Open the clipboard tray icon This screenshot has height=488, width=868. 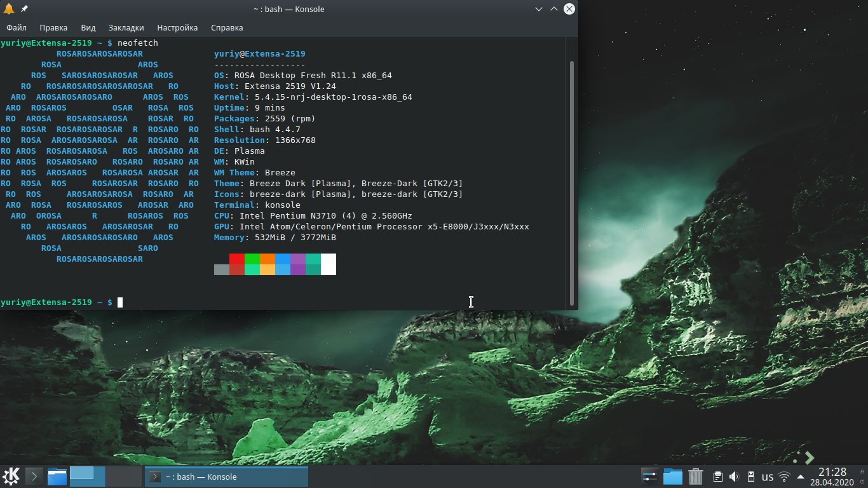(718, 477)
